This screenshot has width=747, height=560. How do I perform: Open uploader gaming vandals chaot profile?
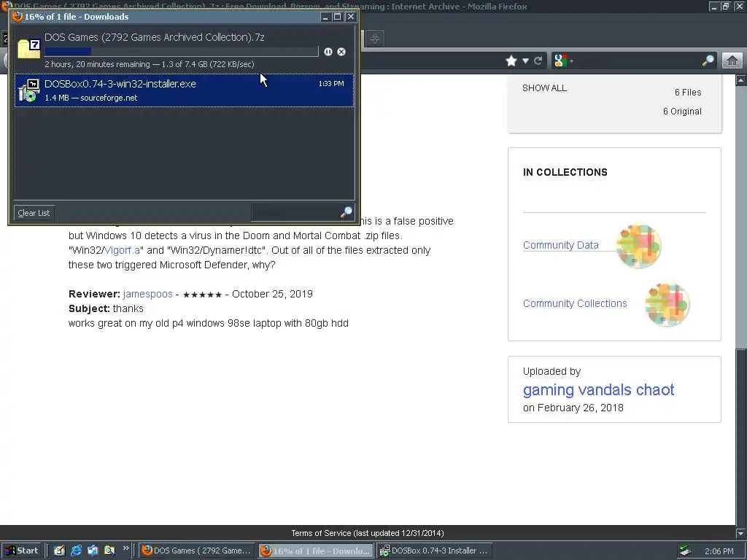point(598,390)
